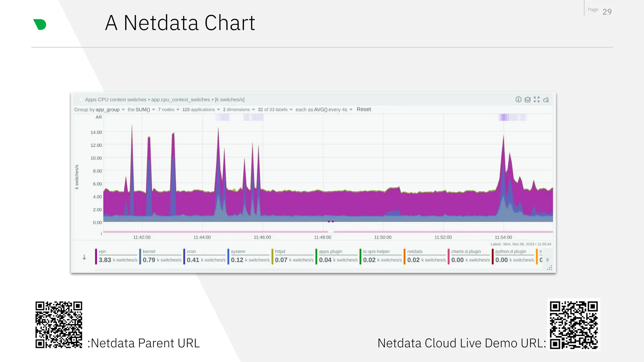Click the 11:42:00 time axis label
Screen dimensions: 644x362
[142, 237]
